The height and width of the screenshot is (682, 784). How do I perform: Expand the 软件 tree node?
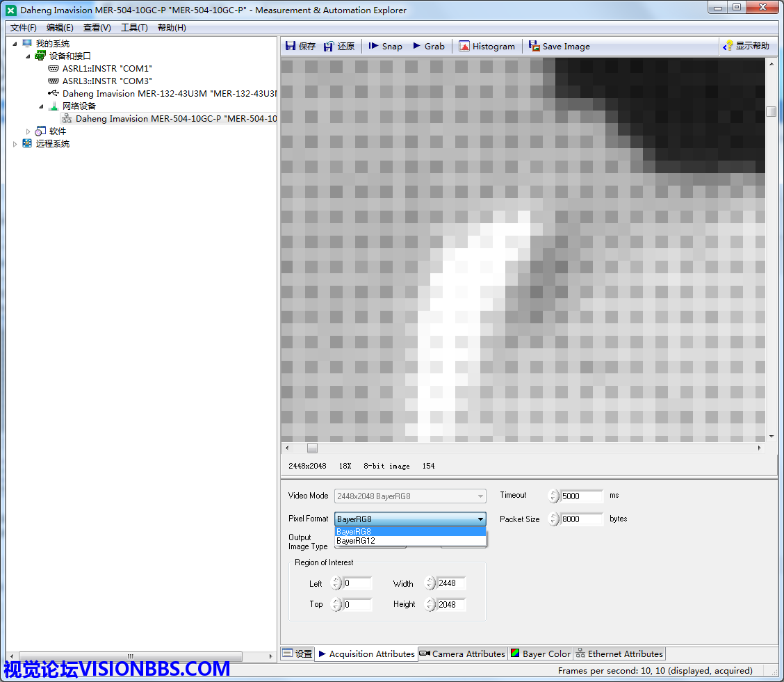[x=28, y=131]
